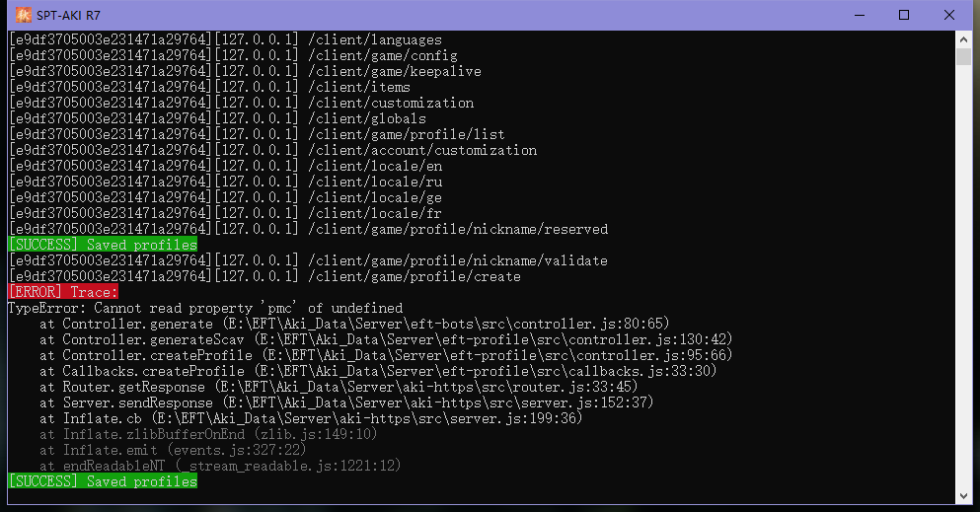The image size is (980, 512).
Task: Click the last SUCCESS Saved profiles line
Action: point(103,480)
